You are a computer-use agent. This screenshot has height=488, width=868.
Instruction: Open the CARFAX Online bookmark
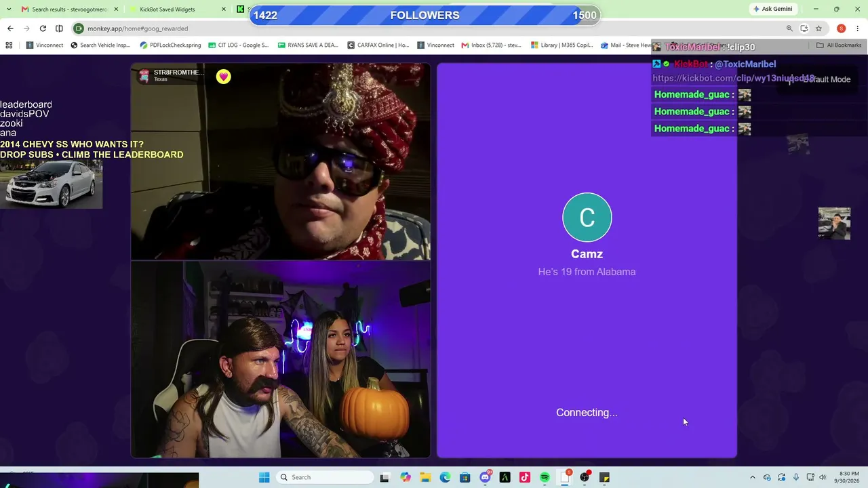378,45
